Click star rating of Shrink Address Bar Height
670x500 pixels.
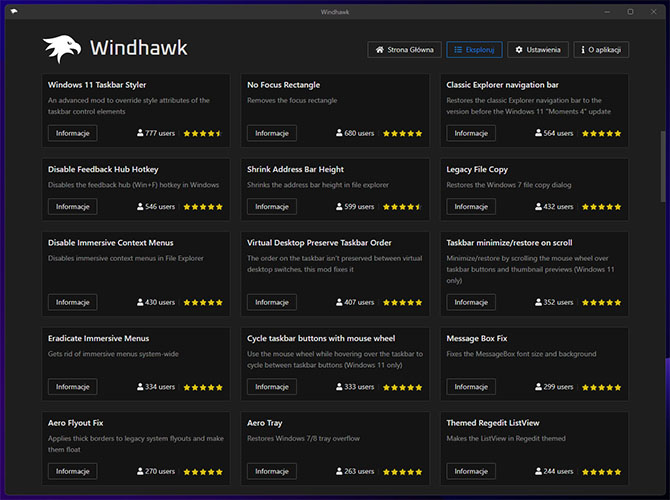403,207
